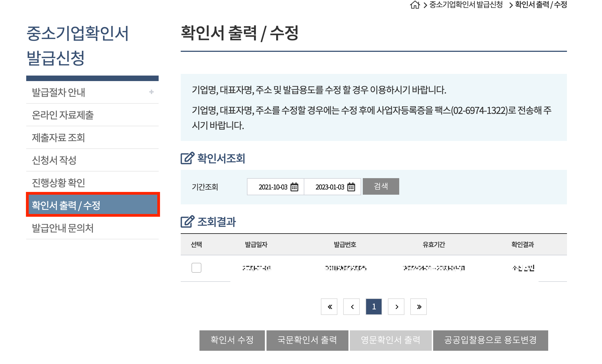Open 온라인 자료제출 sidebar menu

click(x=63, y=115)
